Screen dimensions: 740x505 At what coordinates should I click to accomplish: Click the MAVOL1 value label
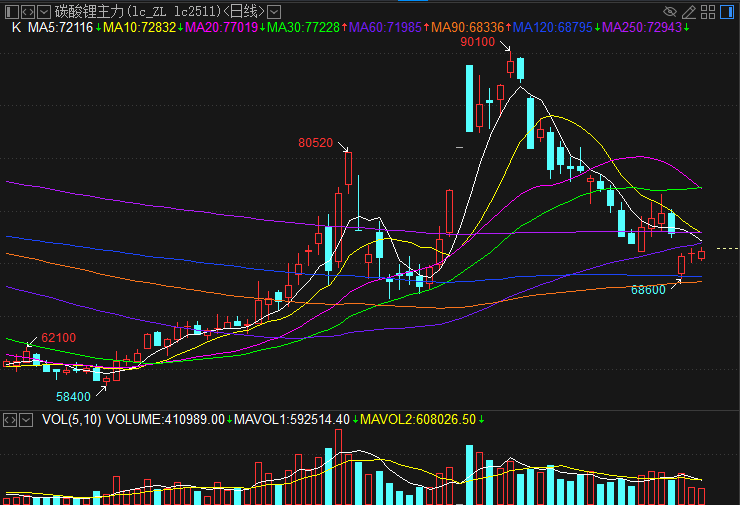click(292, 419)
